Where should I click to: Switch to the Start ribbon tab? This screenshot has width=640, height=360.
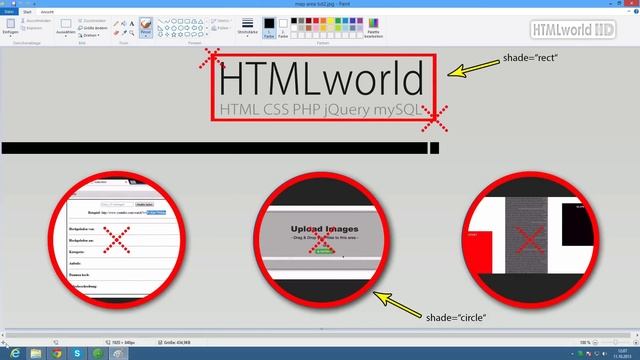[x=27, y=12]
